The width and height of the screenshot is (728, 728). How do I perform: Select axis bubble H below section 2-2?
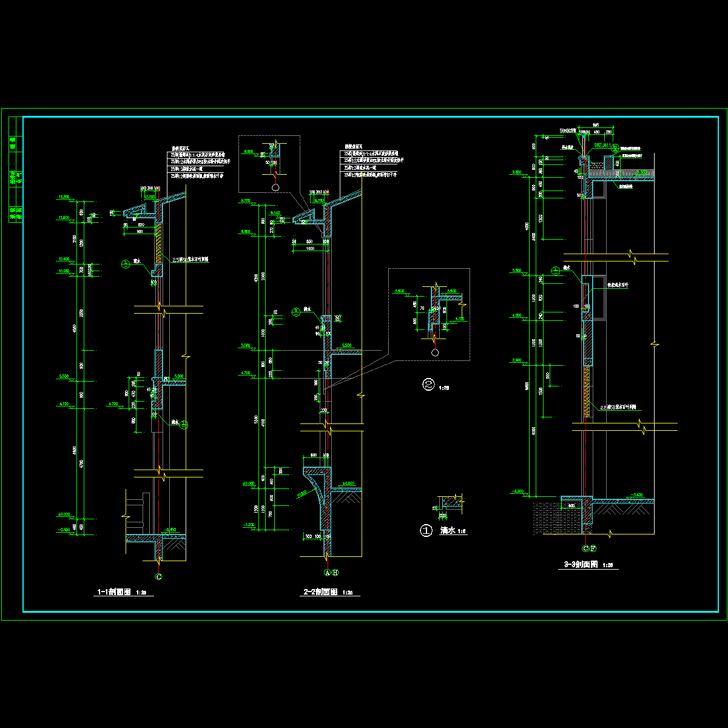pyautogui.click(x=334, y=572)
